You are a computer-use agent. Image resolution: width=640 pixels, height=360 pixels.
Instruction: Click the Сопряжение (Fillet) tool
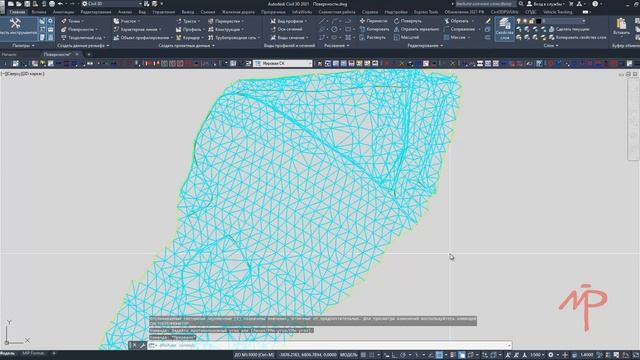pos(459,29)
